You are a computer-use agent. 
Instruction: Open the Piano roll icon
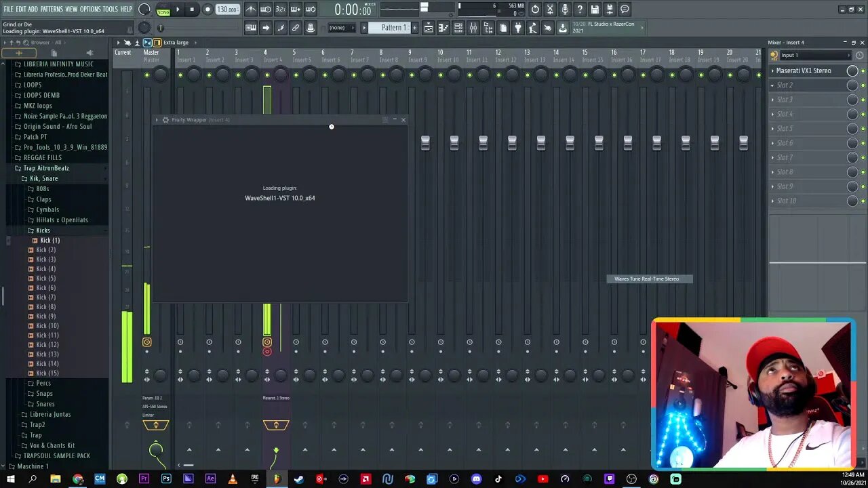pyautogui.click(x=443, y=28)
